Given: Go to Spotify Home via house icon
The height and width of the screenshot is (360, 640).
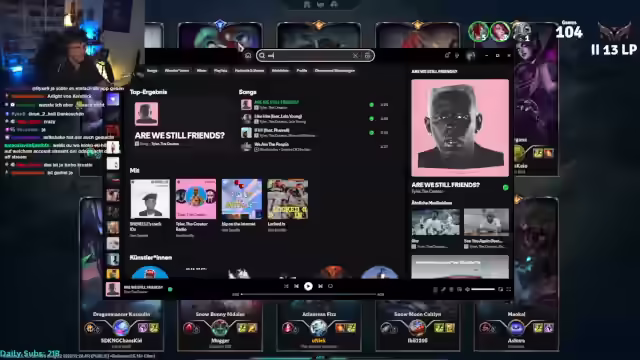Looking at the screenshot, I should (248, 56).
